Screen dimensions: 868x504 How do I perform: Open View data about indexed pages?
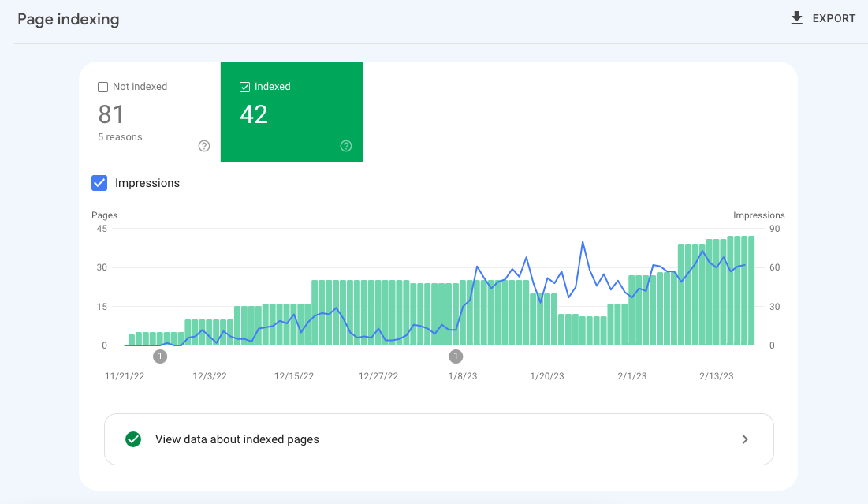pyautogui.click(x=237, y=439)
